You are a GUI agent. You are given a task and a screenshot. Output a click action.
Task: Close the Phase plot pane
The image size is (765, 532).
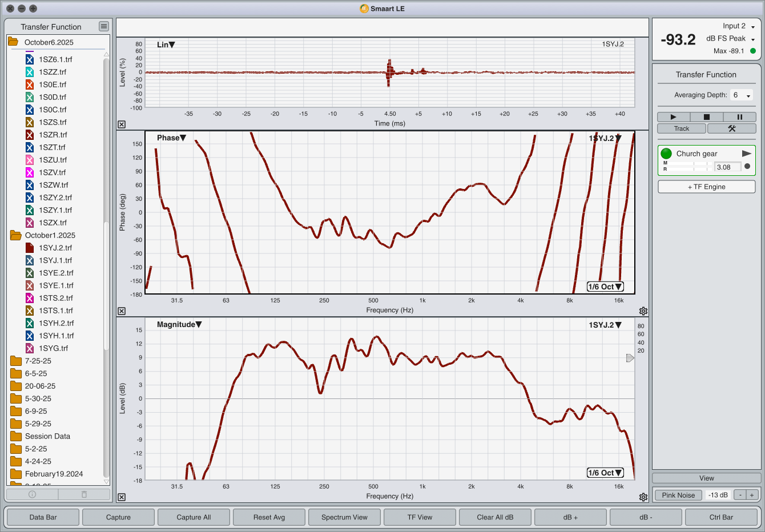(x=122, y=311)
